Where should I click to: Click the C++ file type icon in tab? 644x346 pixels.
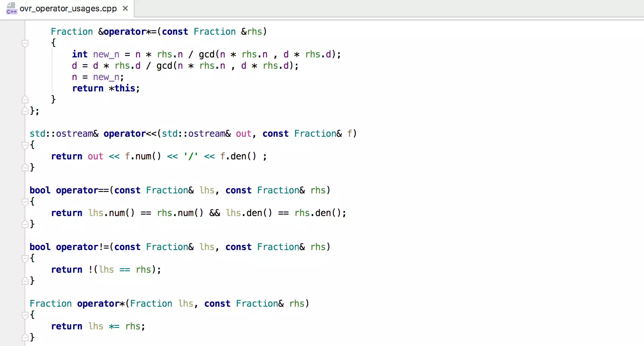click(11, 8)
